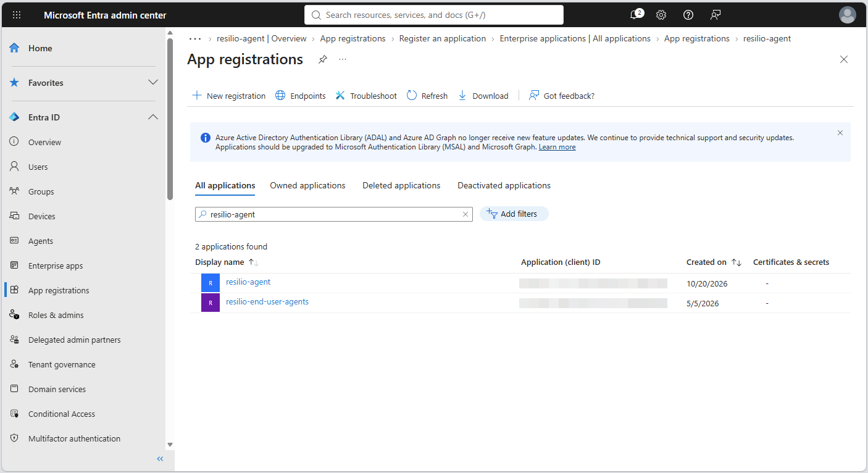Screen dimensions: 868x473
Task: Download the applications list
Action: coord(483,96)
